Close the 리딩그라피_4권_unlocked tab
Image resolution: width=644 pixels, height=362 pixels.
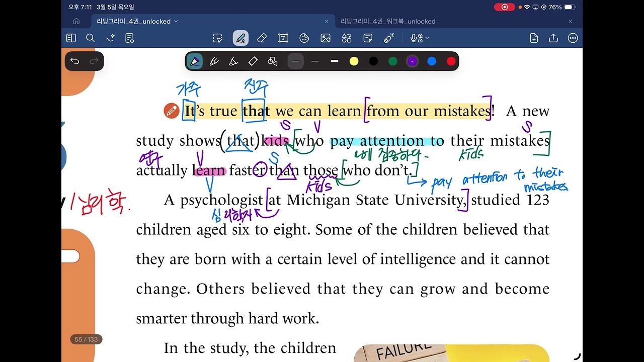327,21
